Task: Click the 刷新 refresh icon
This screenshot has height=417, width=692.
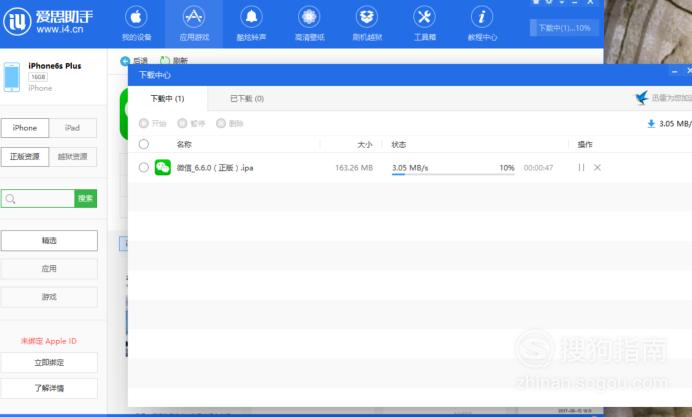Action: tap(165, 60)
